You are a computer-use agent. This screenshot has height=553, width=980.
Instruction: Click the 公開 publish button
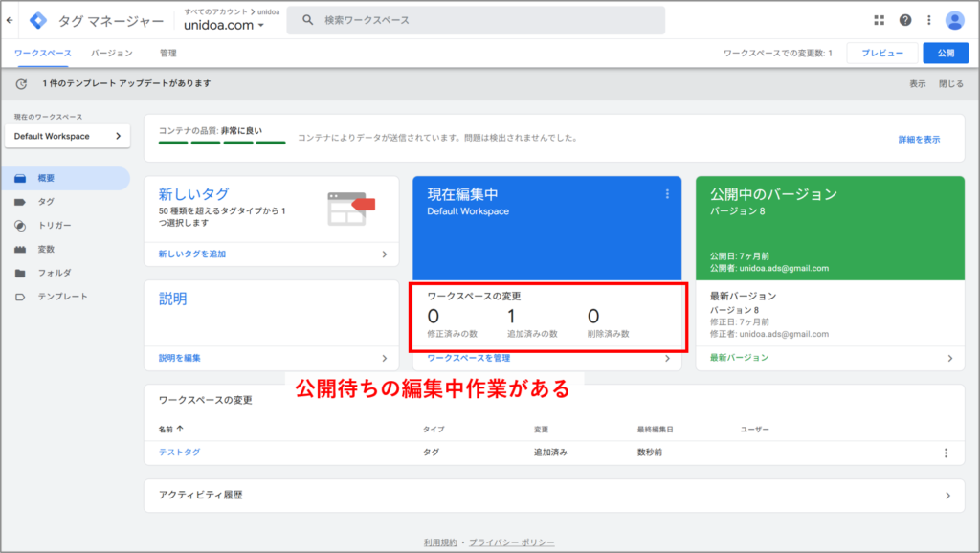click(946, 53)
